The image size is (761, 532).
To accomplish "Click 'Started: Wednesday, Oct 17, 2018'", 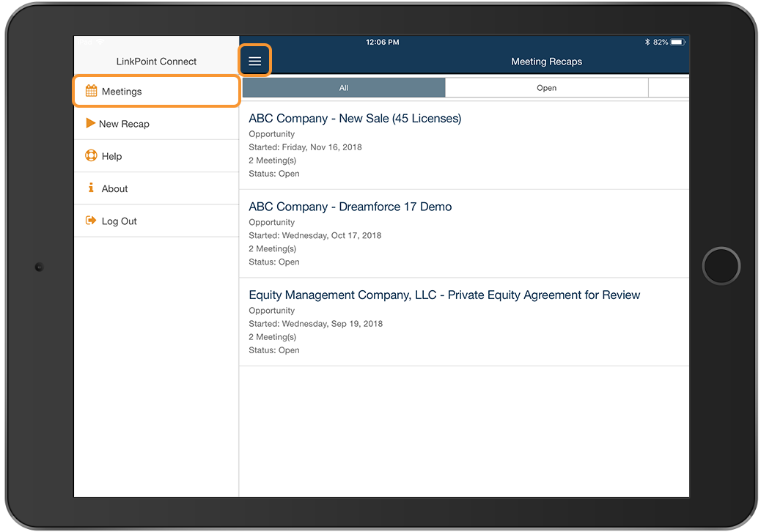I will [315, 235].
